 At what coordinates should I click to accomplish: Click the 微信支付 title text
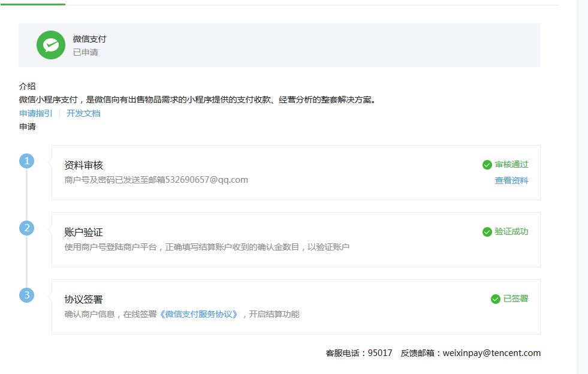pos(90,39)
